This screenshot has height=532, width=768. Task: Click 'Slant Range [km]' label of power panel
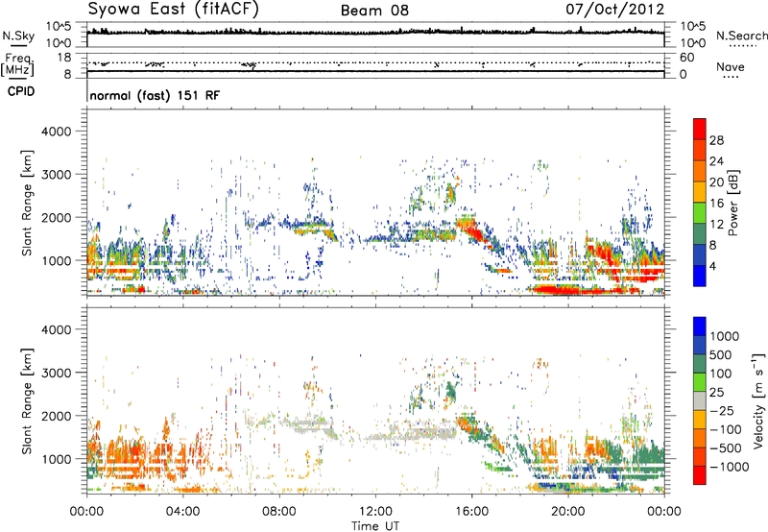[27, 203]
